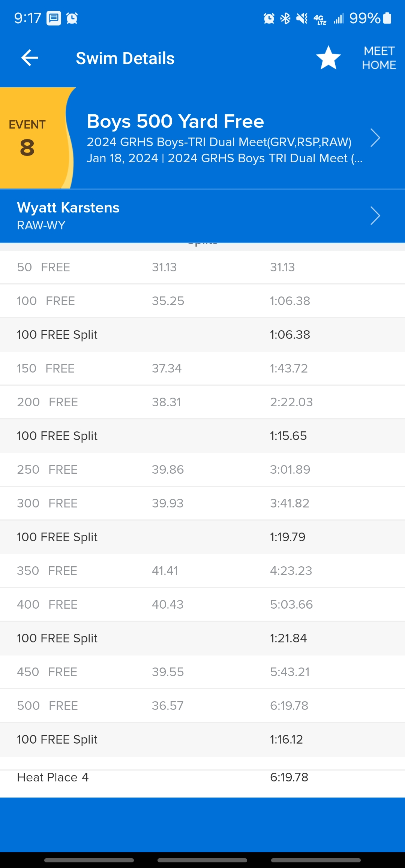This screenshot has height=868, width=405.
Task: Select the 250 FREE split row
Action: (x=202, y=470)
